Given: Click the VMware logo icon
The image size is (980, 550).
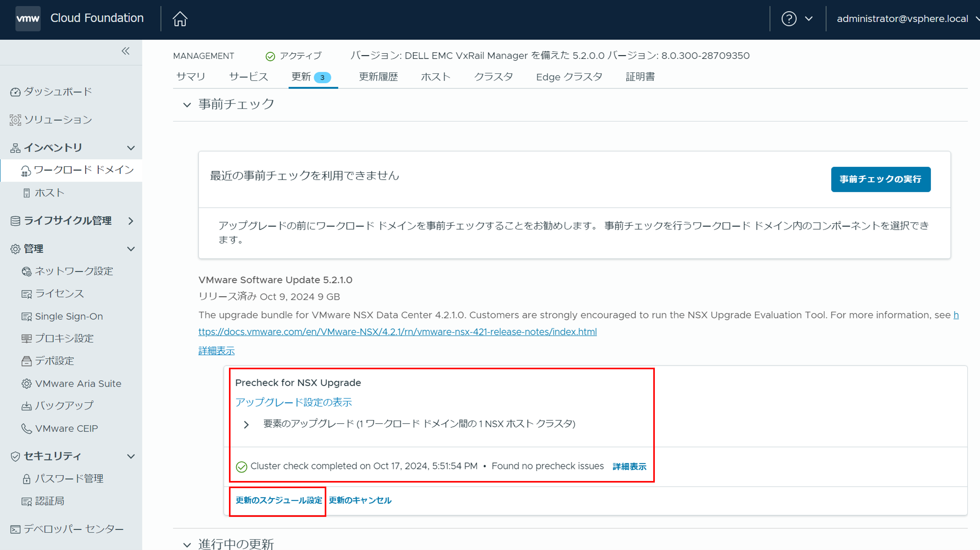Looking at the screenshot, I should (28, 18).
